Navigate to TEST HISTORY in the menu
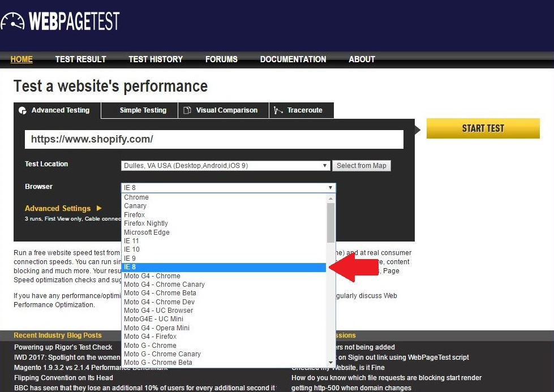The height and width of the screenshot is (392, 554). 156,59
